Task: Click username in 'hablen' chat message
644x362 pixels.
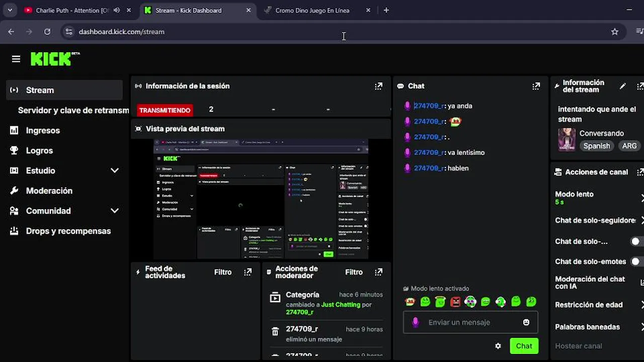Action: (428, 168)
